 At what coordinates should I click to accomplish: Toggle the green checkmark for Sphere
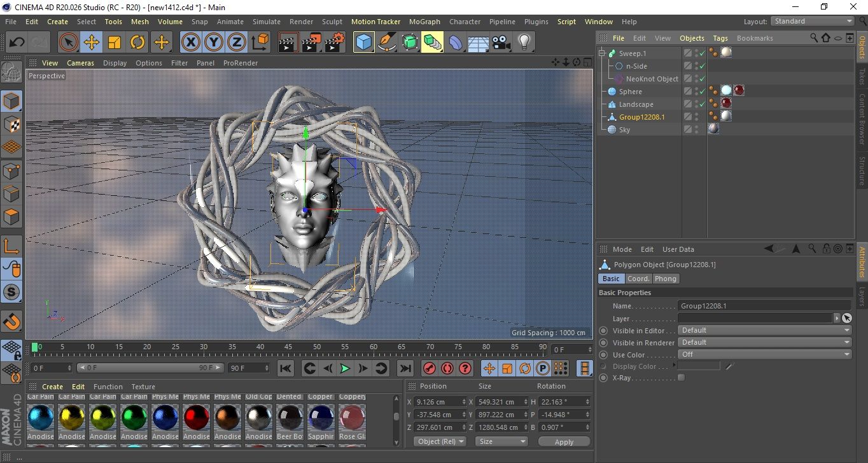[703, 92]
